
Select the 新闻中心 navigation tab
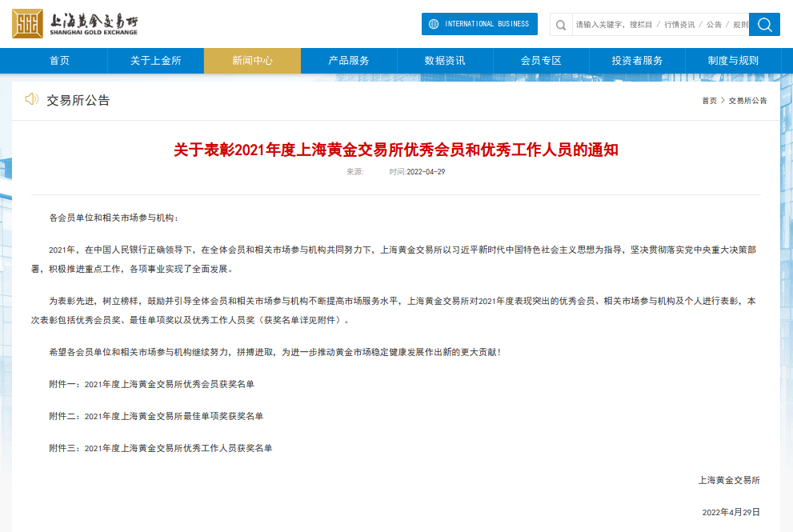[252, 61]
